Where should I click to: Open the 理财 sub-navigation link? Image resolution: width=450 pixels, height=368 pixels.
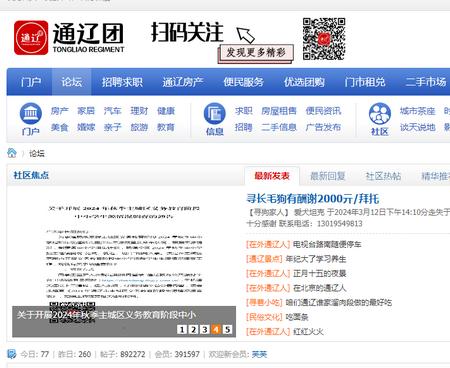click(x=139, y=111)
